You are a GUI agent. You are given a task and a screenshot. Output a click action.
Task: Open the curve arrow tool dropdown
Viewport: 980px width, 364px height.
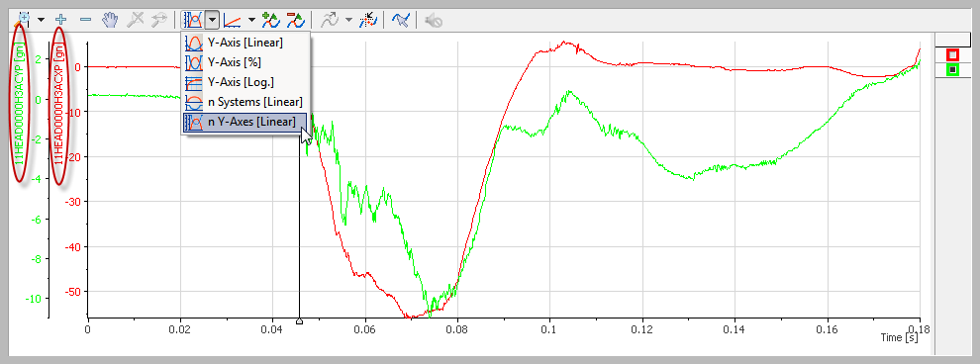tap(348, 20)
